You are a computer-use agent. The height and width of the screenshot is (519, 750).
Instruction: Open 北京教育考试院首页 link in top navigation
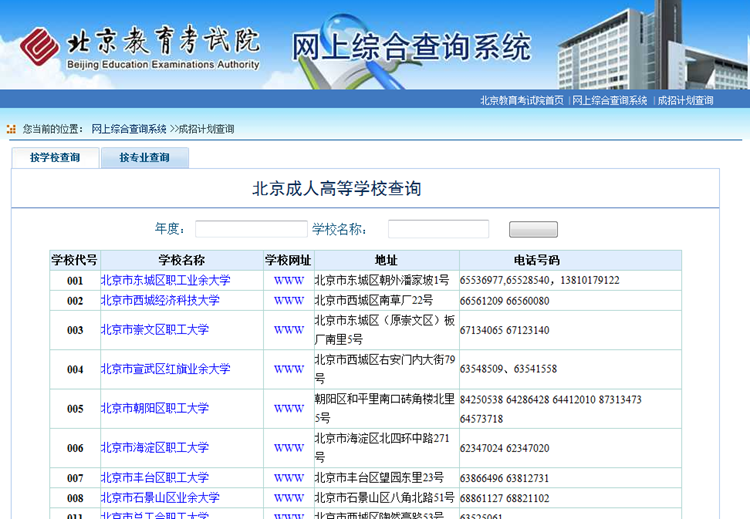(x=522, y=100)
